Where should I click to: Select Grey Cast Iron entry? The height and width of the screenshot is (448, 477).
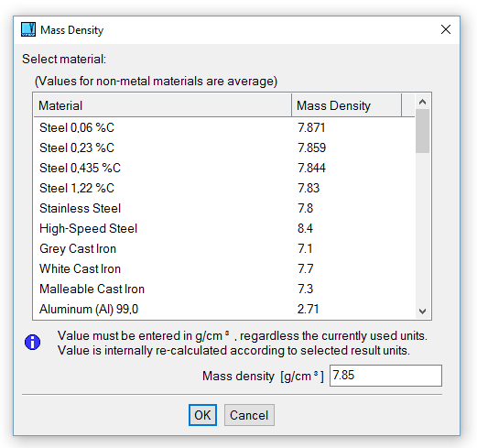(x=224, y=248)
